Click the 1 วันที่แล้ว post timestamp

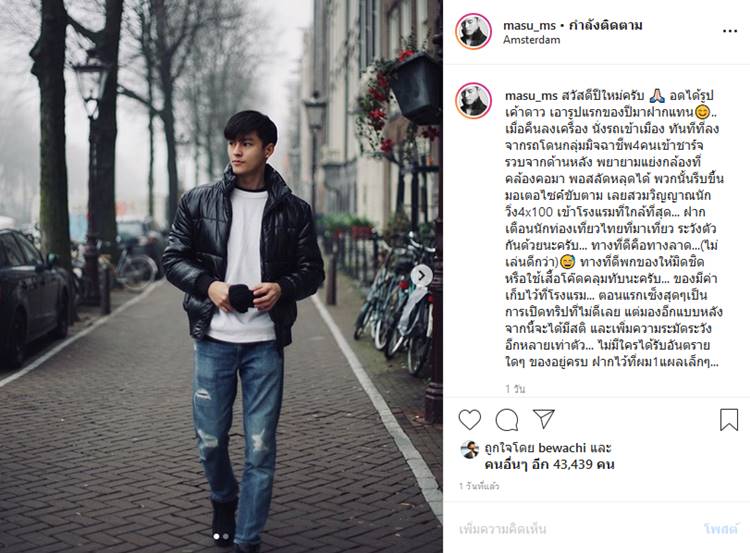tap(479, 487)
